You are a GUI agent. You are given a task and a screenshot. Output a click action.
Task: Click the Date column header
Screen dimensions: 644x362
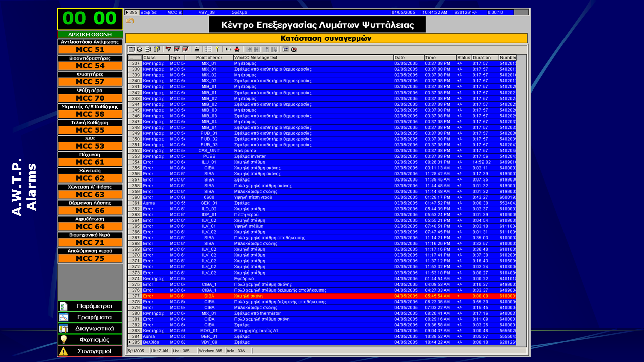click(408, 58)
